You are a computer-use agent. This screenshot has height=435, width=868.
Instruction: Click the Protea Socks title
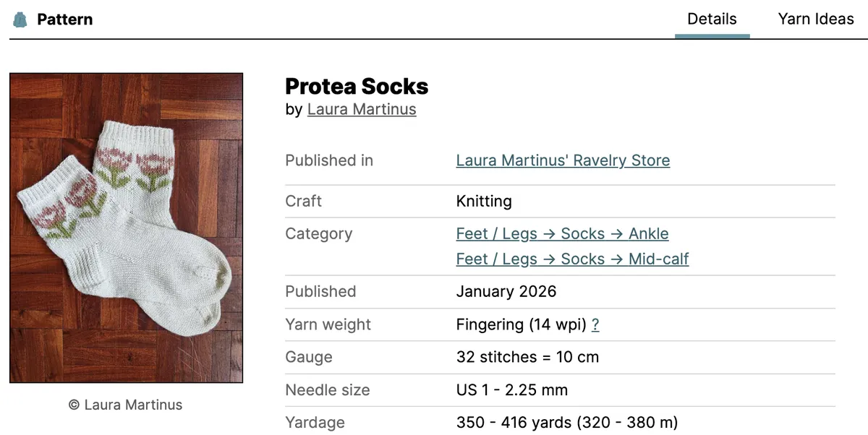pyautogui.click(x=357, y=87)
